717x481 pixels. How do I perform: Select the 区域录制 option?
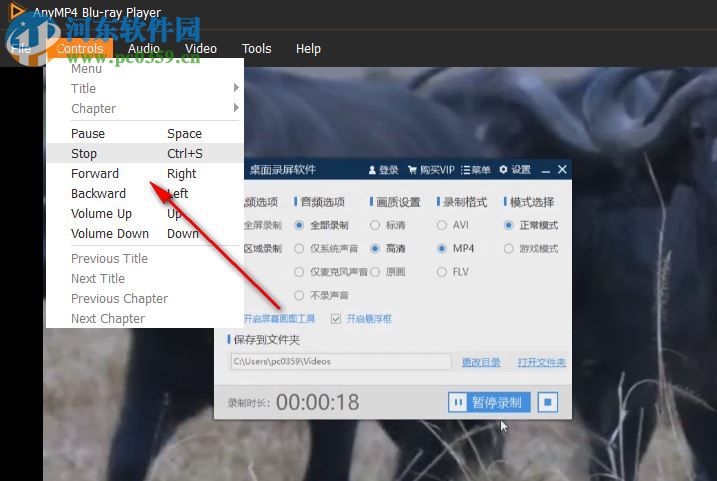[x=262, y=249]
